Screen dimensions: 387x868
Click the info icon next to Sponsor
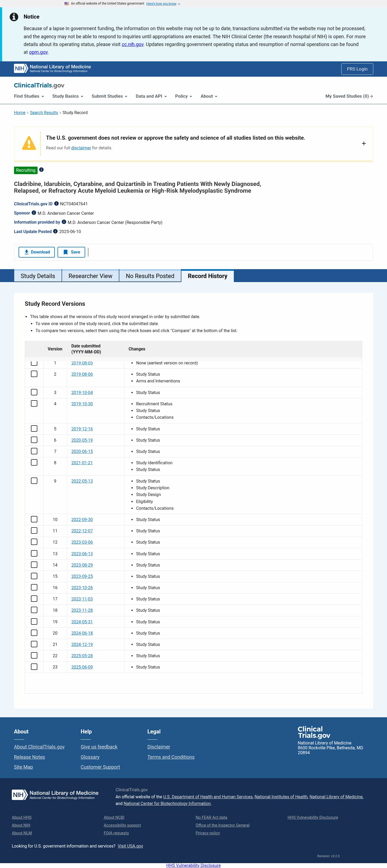[34, 213]
